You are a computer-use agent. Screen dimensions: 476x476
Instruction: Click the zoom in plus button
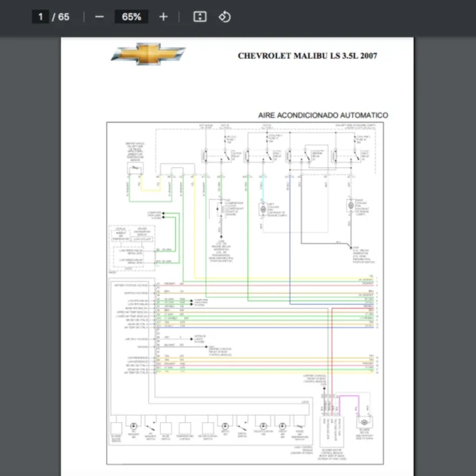point(163,17)
